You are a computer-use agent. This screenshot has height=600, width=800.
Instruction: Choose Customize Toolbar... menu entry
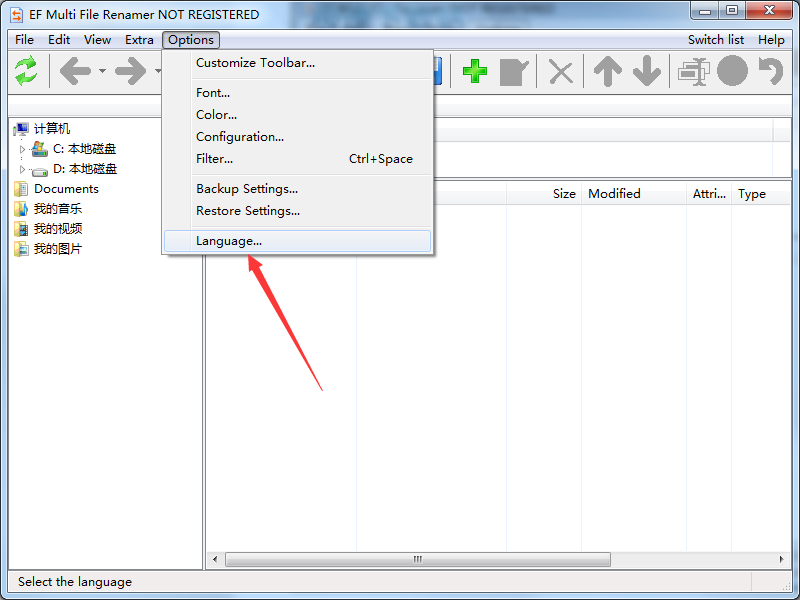255,63
